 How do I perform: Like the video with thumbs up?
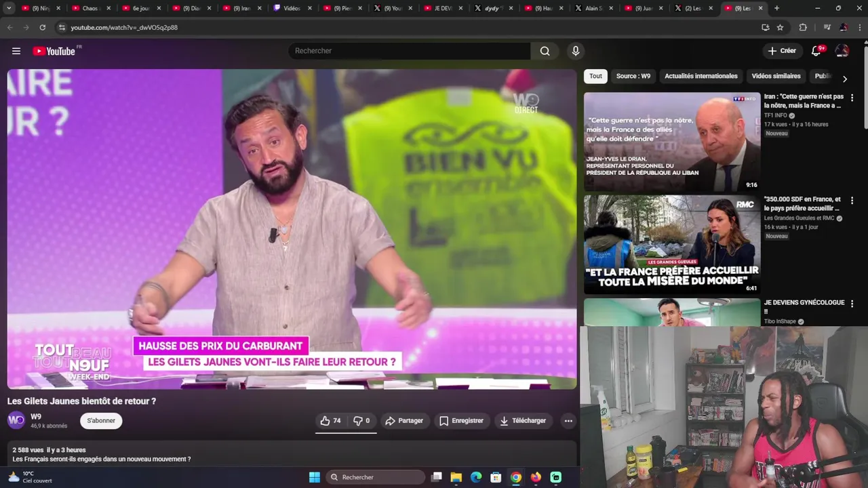coord(330,421)
